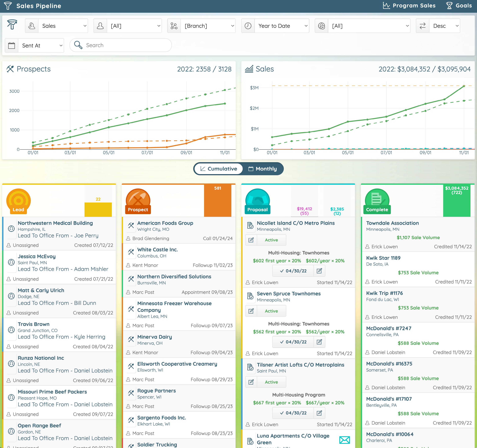
Task: Select the Proposal stage label
Action: [x=257, y=210]
